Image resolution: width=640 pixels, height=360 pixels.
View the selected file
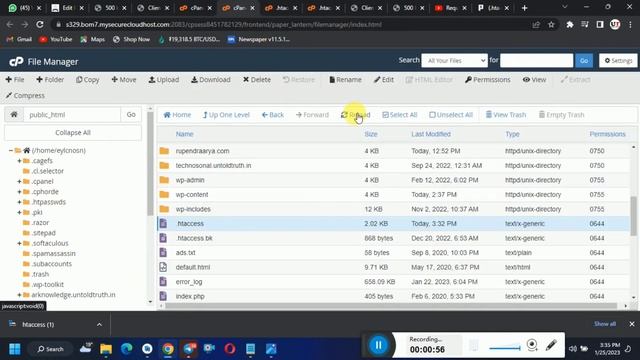tap(534, 80)
